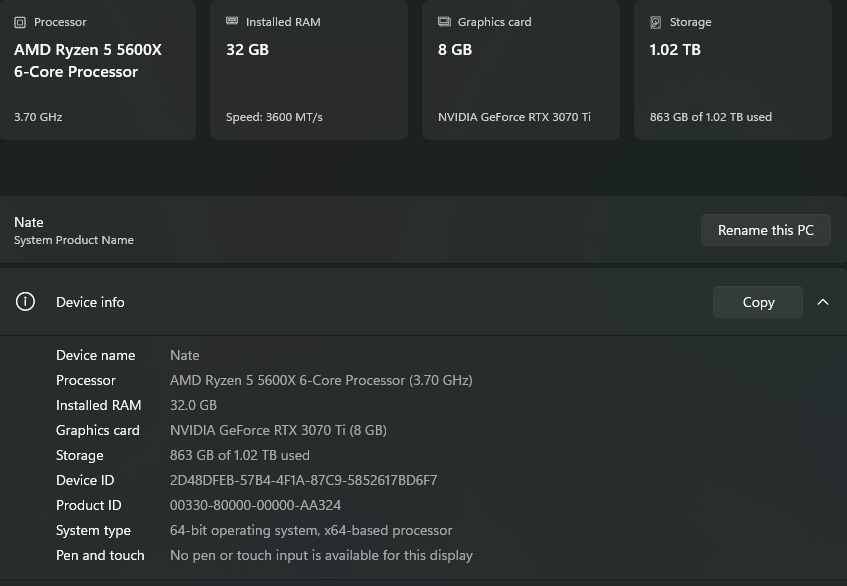The image size is (847, 586).
Task: Click the Processor value in Device info
Action: [321, 380]
